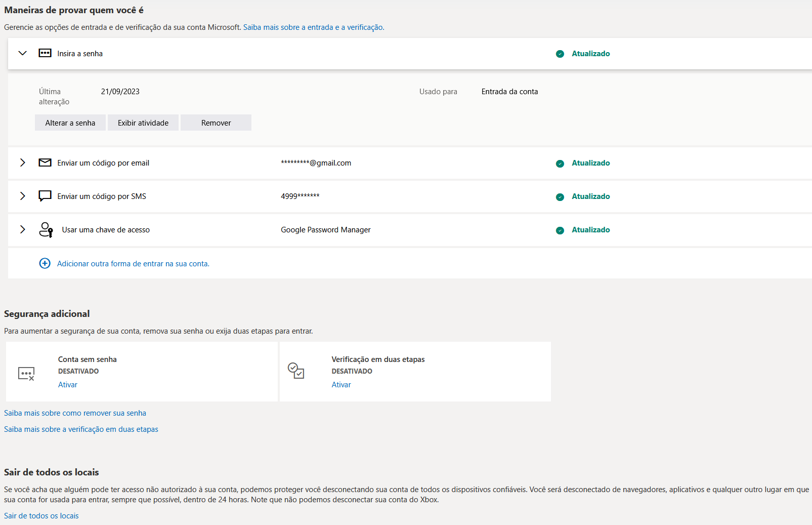This screenshot has width=812, height=525.
Task: Open 'Exibir atividade'
Action: click(x=143, y=123)
